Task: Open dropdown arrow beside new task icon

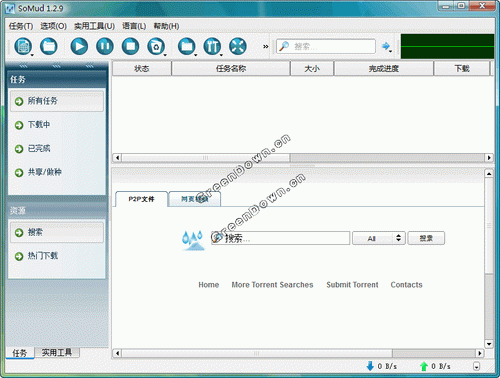Action: coord(32,55)
